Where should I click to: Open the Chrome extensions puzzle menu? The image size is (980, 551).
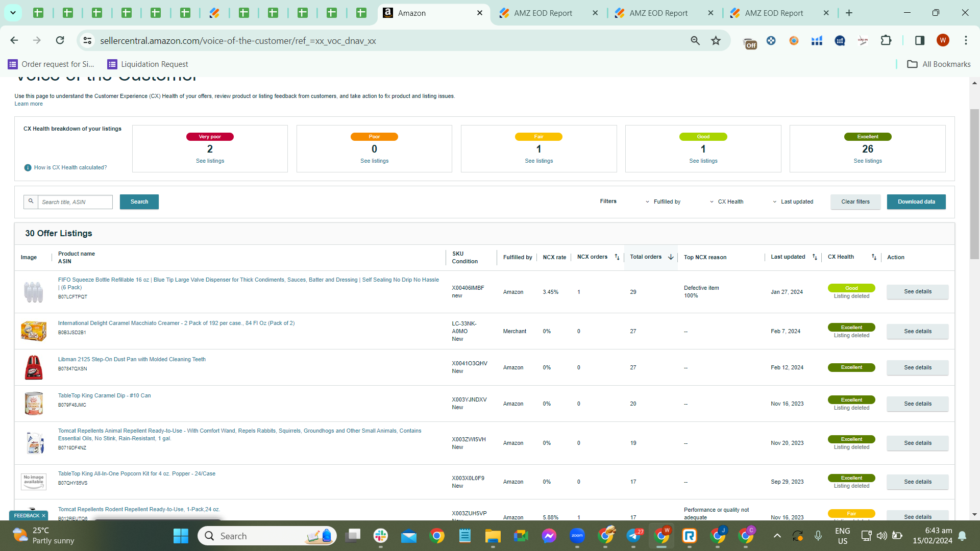click(x=886, y=40)
